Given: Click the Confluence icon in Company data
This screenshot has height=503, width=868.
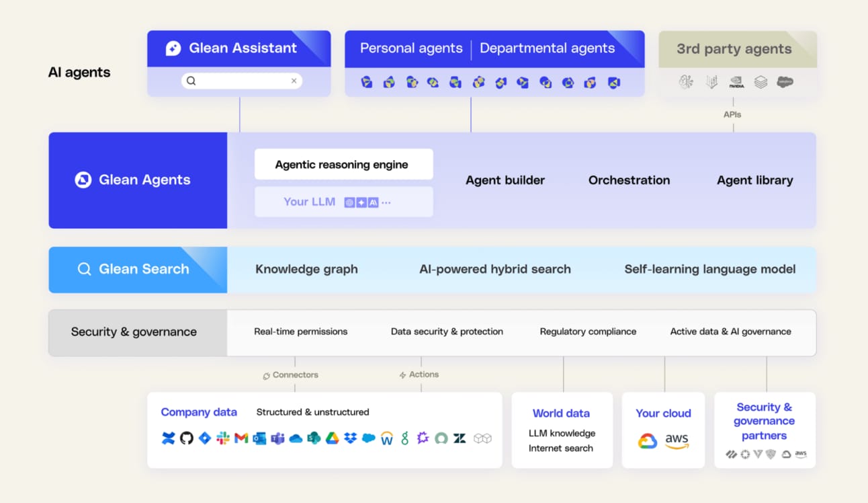Looking at the screenshot, I should pos(168,438).
